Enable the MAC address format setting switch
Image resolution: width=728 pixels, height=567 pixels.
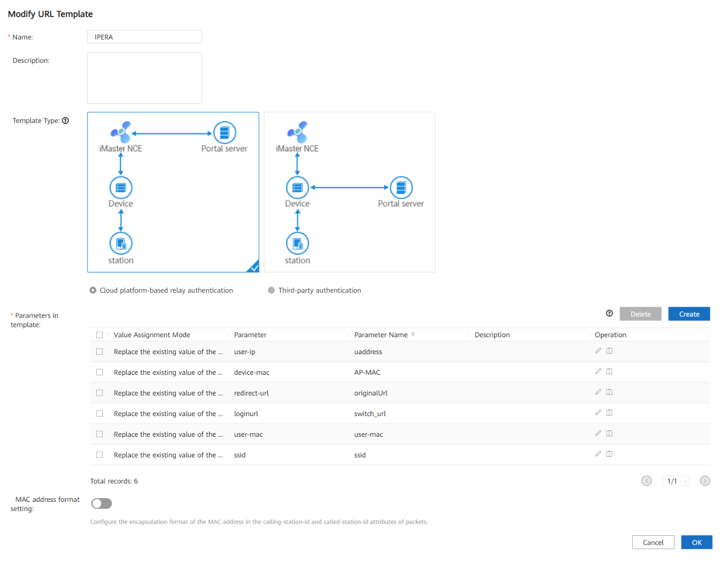(102, 503)
